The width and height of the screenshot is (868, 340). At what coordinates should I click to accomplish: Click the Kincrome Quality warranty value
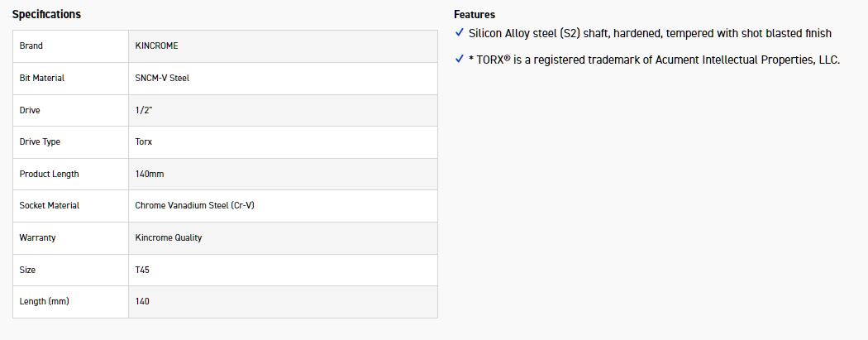(x=169, y=238)
